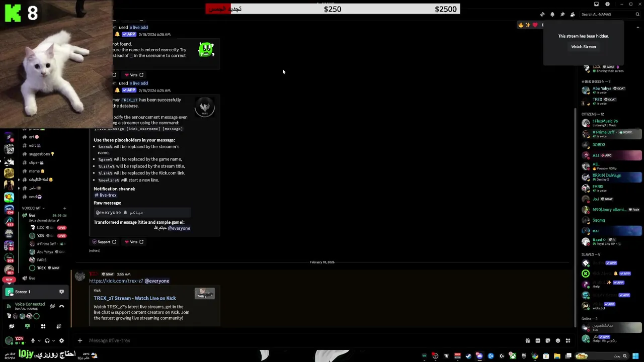The width and height of the screenshot is (644, 362).
Task: Open activities icon in voice panel
Action: click(x=43, y=326)
